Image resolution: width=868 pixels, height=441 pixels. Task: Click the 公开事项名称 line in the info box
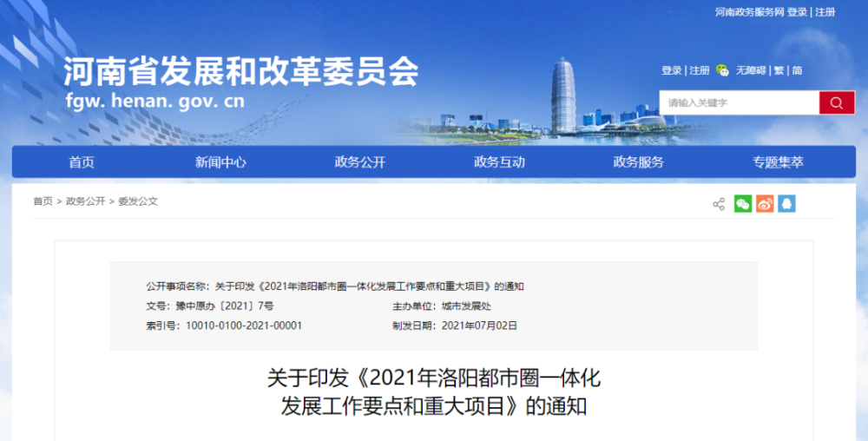pyautogui.click(x=335, y=286)
